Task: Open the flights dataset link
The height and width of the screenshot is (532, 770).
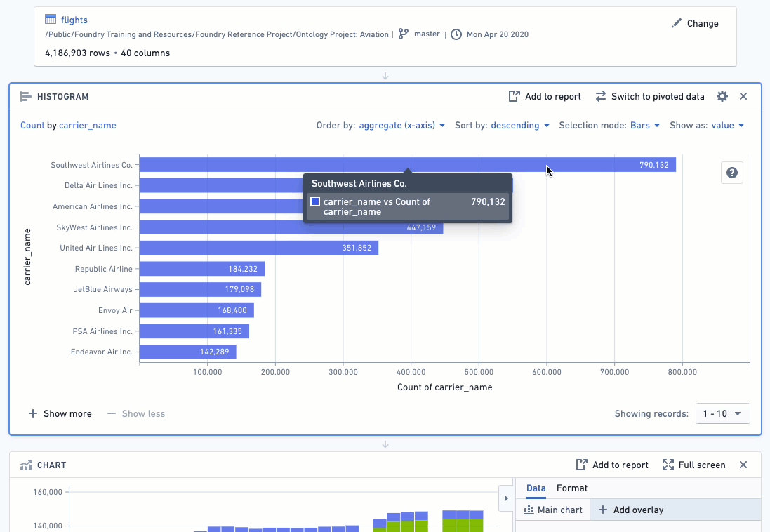Action: point(74,20)
